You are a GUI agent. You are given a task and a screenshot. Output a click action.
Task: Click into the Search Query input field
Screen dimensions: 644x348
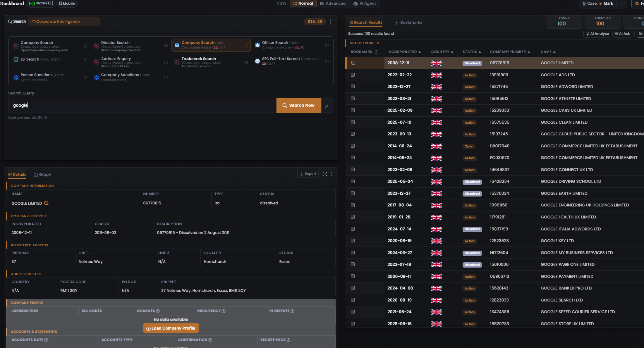pyautogui.click(x=142, y=106)
